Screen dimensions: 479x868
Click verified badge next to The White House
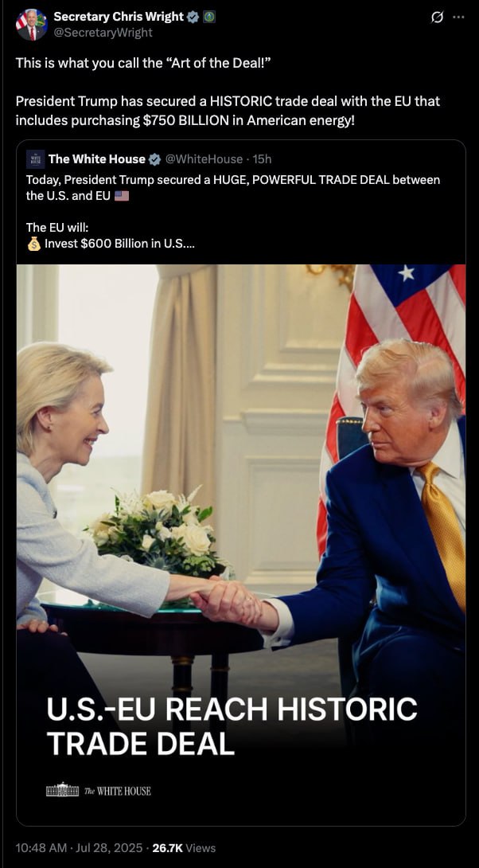tap(155, 159)
